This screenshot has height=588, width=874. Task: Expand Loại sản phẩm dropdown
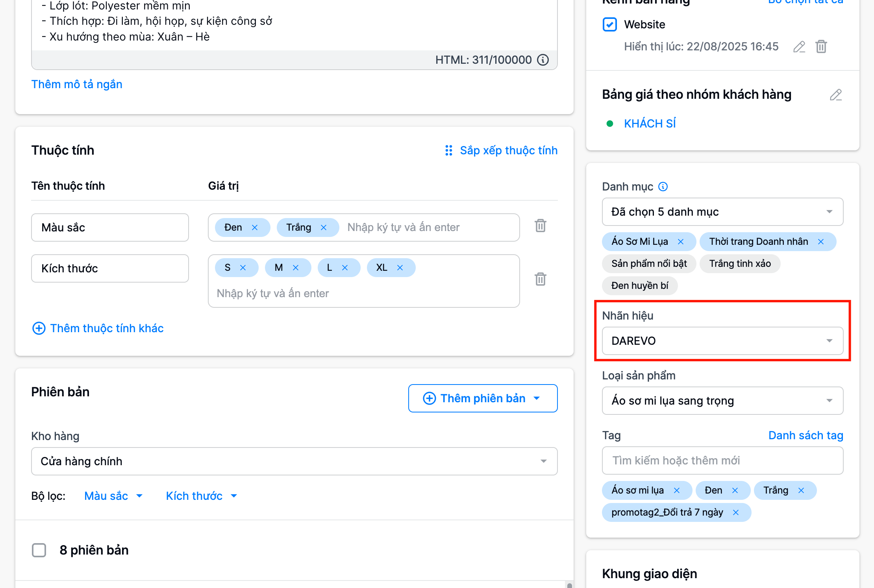pyautogui.click(x=722, y=401)
